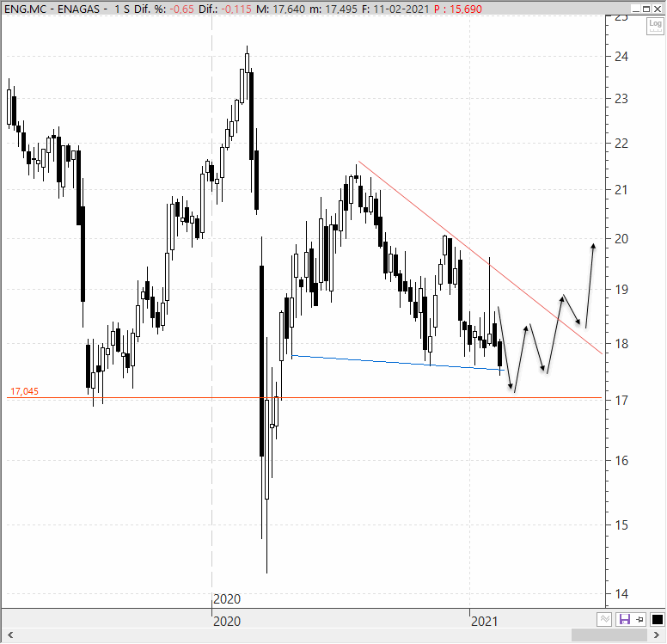Click the double-chevron collapse icon

point(604,619)
